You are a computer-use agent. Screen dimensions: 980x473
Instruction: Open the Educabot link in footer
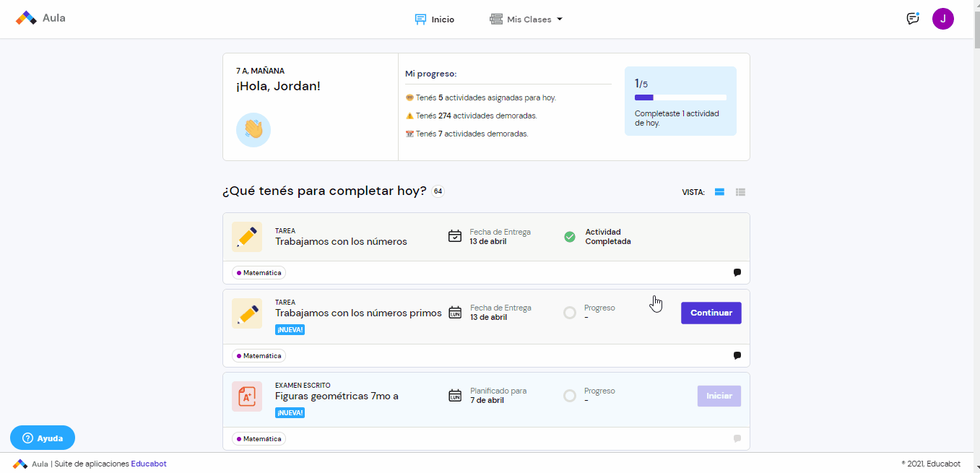149,464
